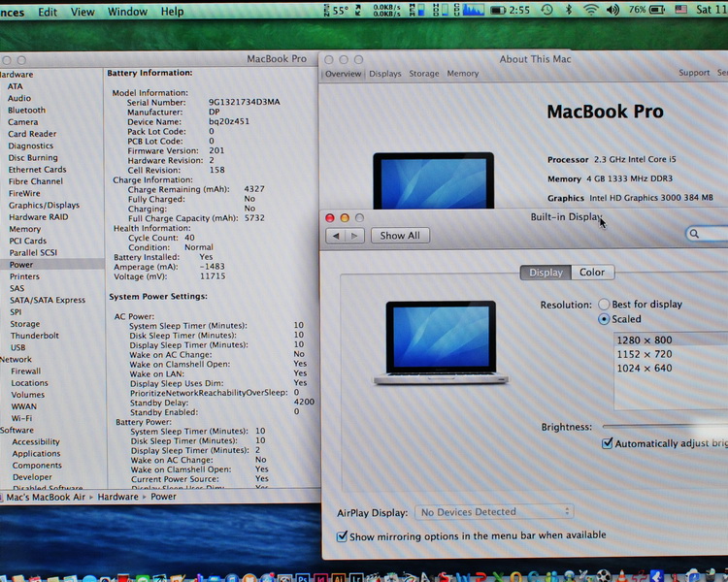This screenshot has height=582, width=728.
Task: Select USB in the sidebar
Action: click(17, 347)
